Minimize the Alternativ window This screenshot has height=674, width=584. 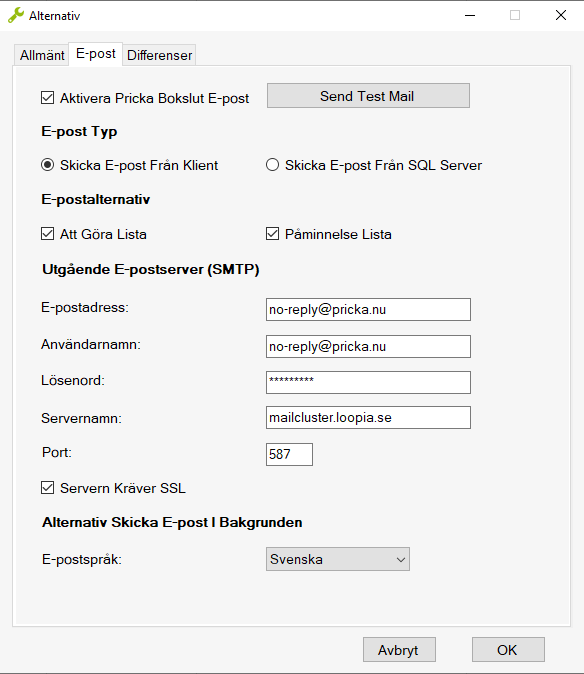click(x=470, y=15)
